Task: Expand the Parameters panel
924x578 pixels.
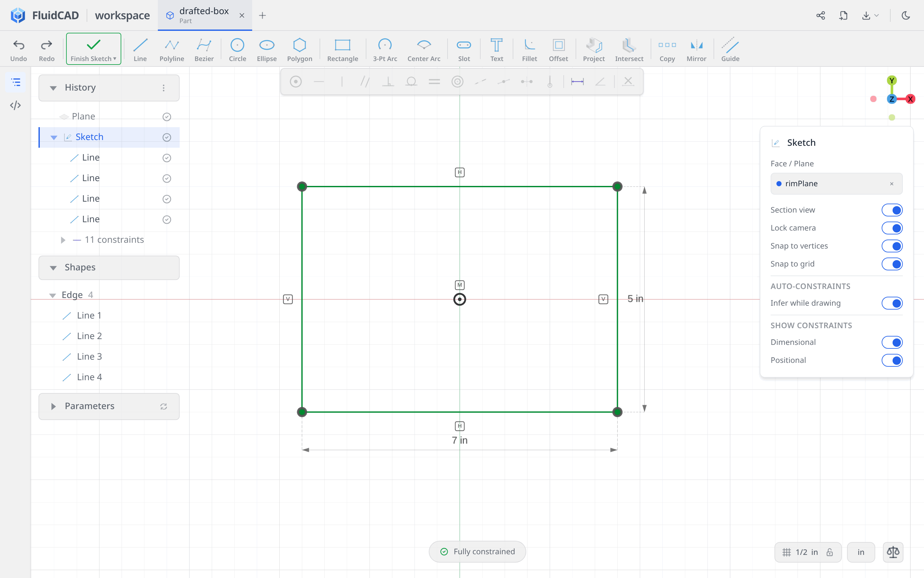Action: (53, 406)
